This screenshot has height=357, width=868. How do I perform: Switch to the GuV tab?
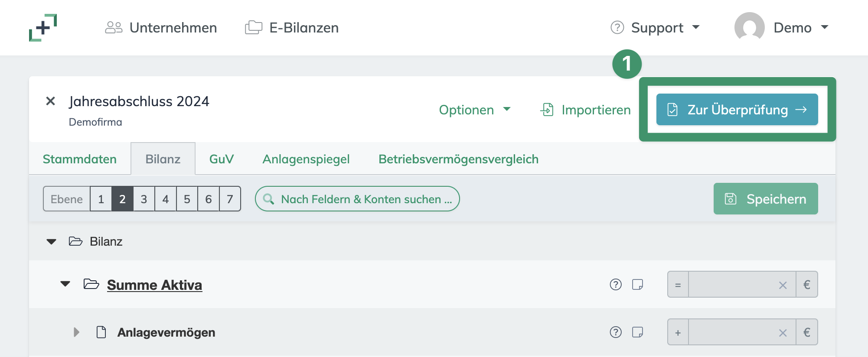coord(221,159)
